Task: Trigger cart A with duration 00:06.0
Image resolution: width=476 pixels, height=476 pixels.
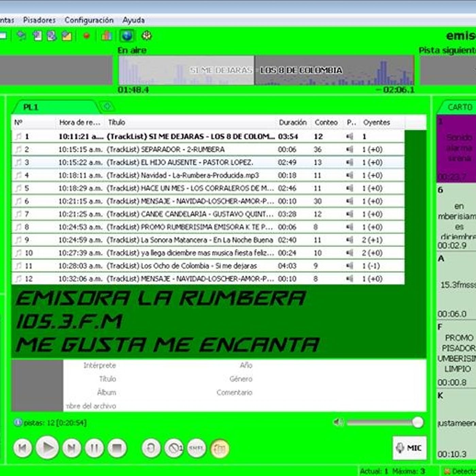Action: point(457,286)
